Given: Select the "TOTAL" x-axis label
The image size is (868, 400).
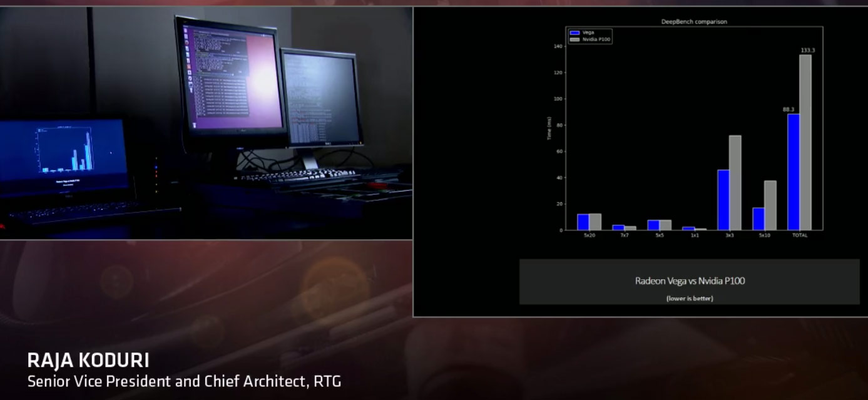Looking at the screenshot, I should [x=800, y=235].
